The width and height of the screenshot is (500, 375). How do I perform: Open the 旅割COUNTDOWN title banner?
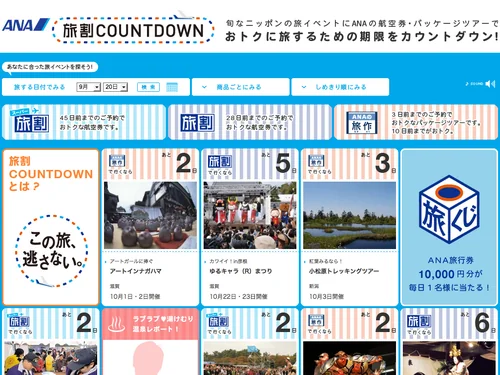[133, 30]
